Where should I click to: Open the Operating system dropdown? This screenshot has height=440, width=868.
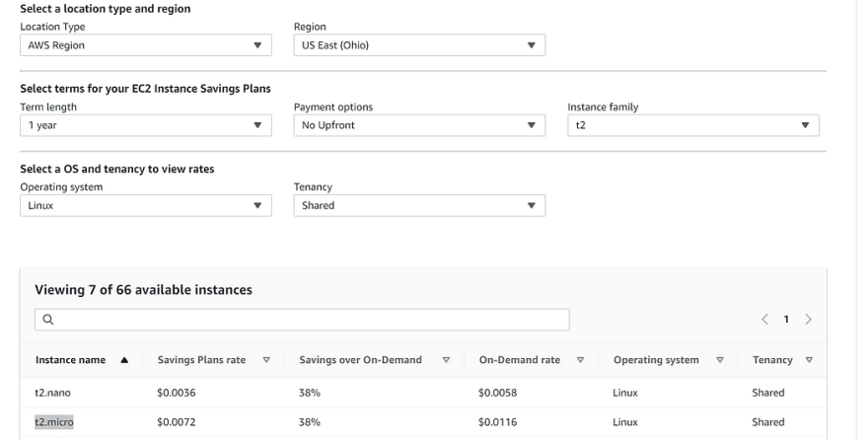(x=146, y=205)
